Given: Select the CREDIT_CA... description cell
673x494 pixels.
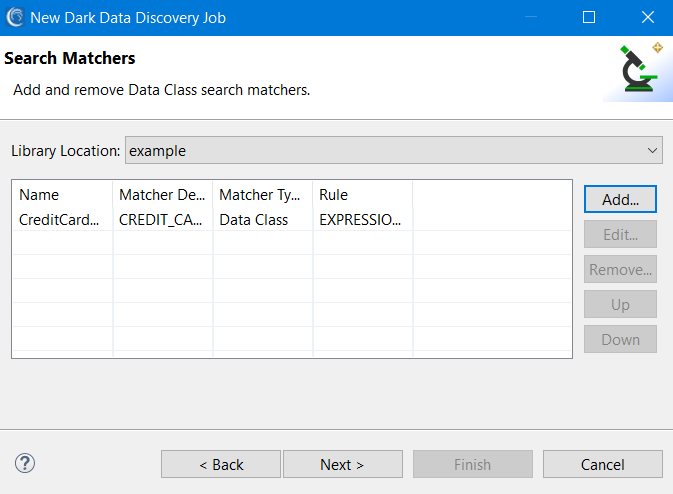Looking at the screenshot, I should click(x=161, y=220).
